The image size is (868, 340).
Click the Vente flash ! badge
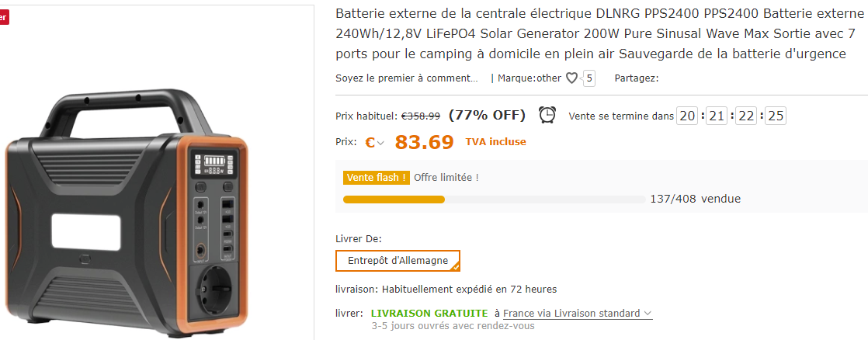(x=376, y=178)
